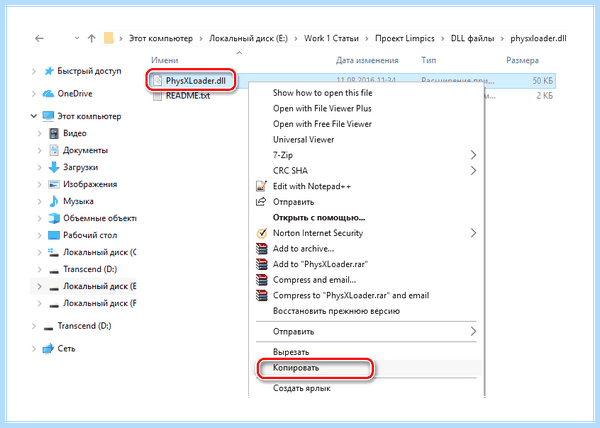Click the share icon beside Отправить
Image resolution: width=600 pixels, height=428 pixels.
(261, 202)
